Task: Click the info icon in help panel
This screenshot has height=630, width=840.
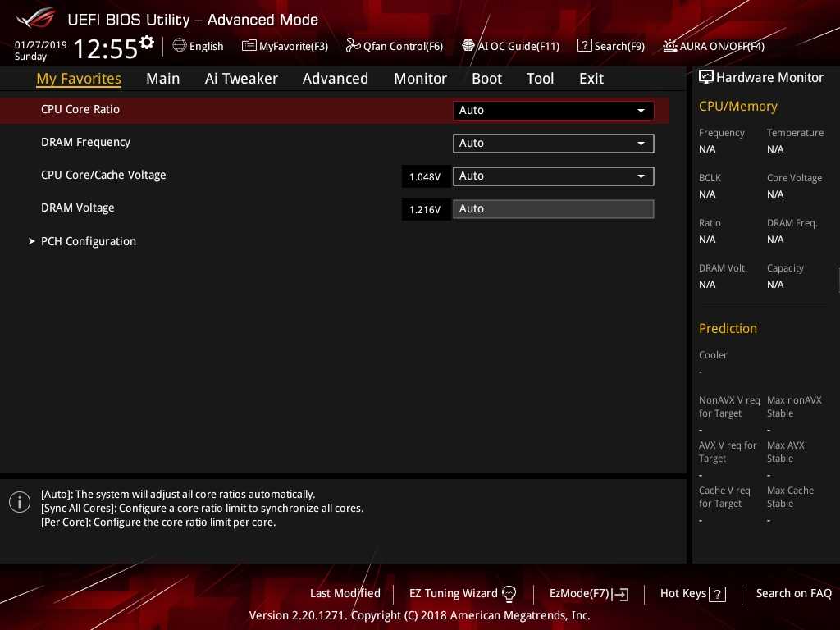Action: 20,502
